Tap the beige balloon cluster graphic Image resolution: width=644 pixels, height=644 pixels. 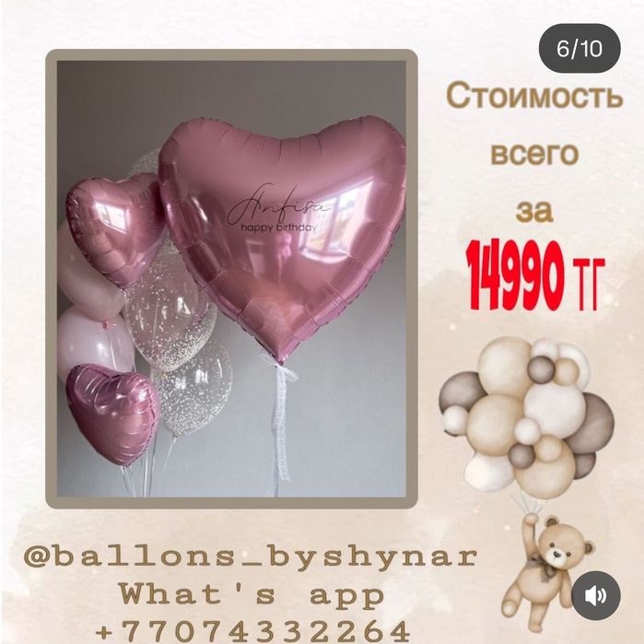[527, 415]
